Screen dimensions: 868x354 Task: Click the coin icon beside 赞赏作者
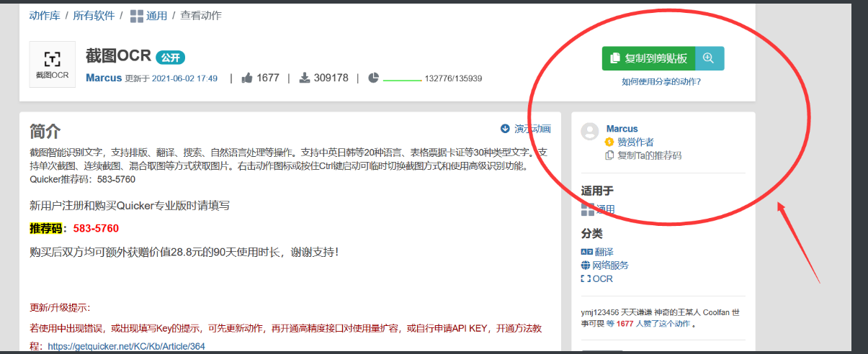coord(609,142)
